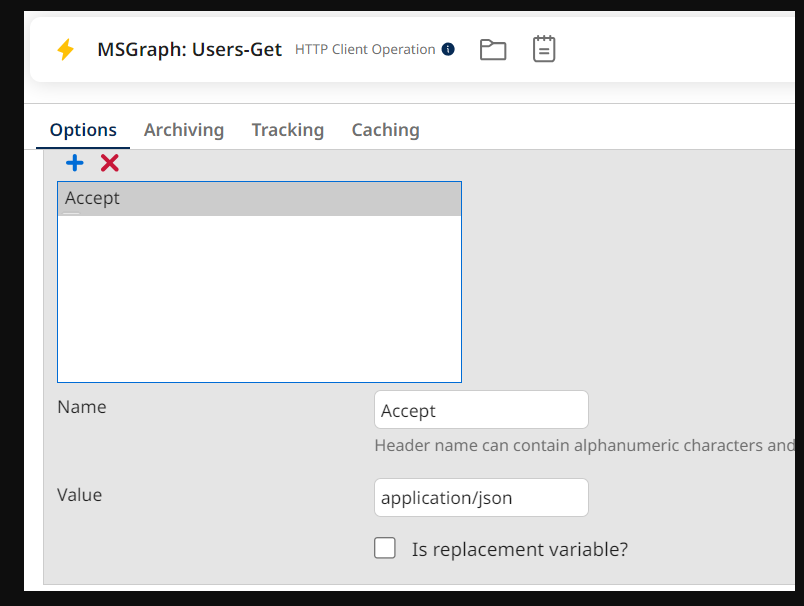Click the lightning bolt operation icon

[x=65, y=50]
